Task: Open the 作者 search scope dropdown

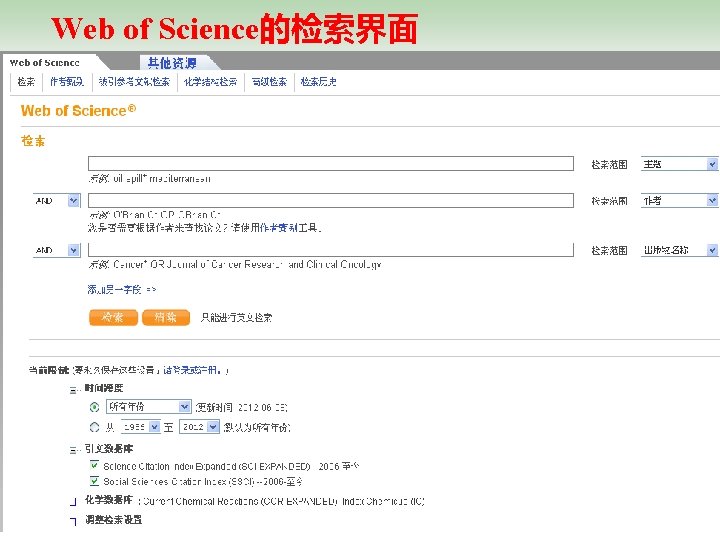Action: pos(679,201)
